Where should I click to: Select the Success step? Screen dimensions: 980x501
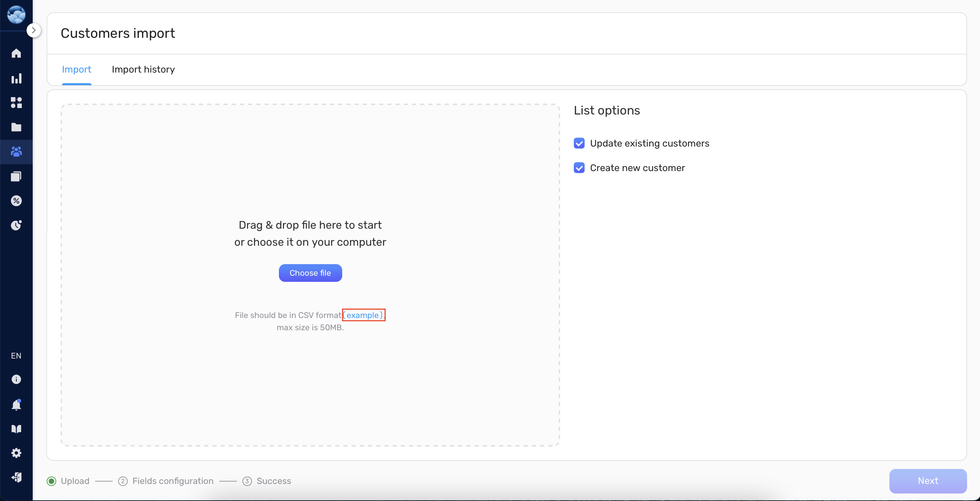[x=267, y=481]
